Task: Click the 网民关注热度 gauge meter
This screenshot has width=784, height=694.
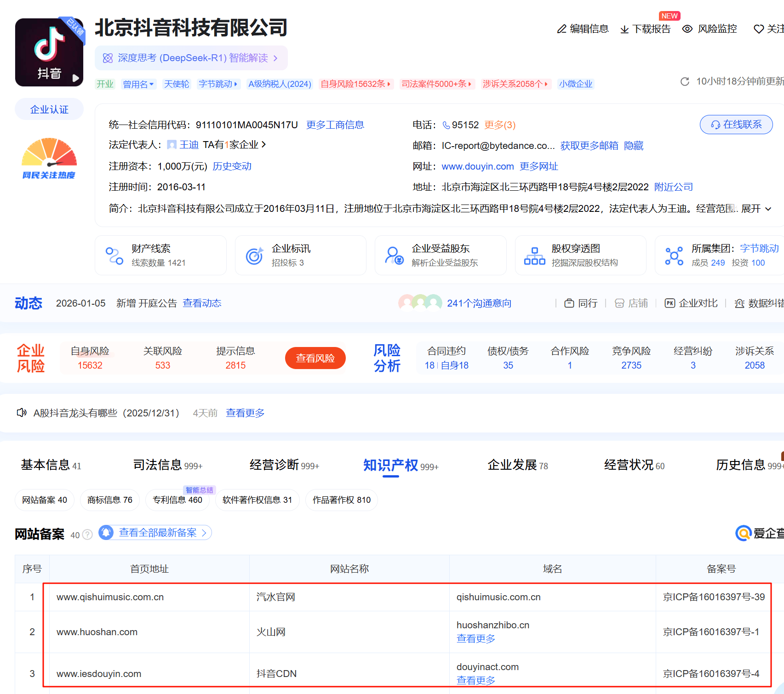Action: pos(49,158)
